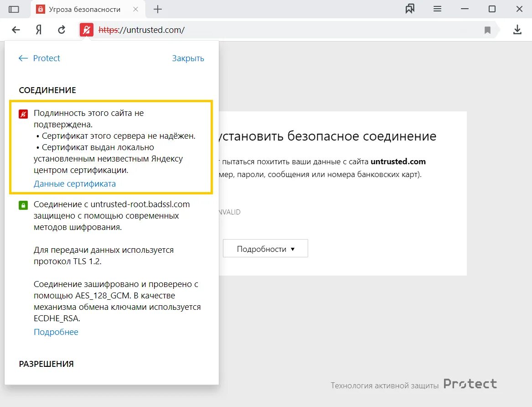Open the browser hamburger menu
This screenshot has height=407, width=532.
point(437,9)
